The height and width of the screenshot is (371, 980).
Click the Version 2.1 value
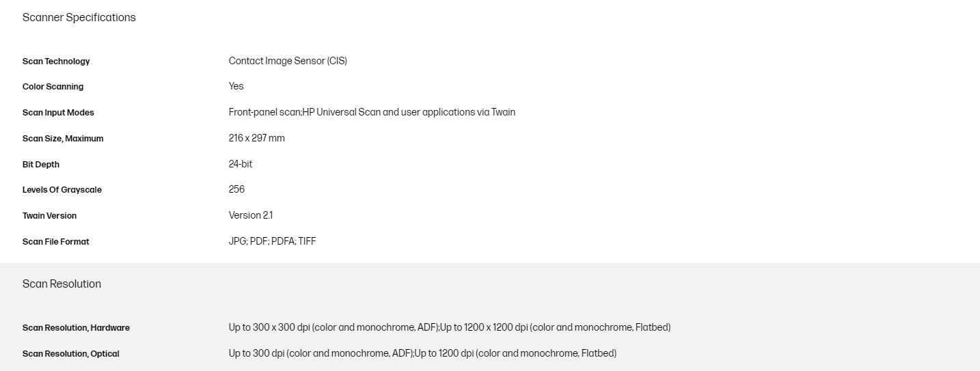250,215
